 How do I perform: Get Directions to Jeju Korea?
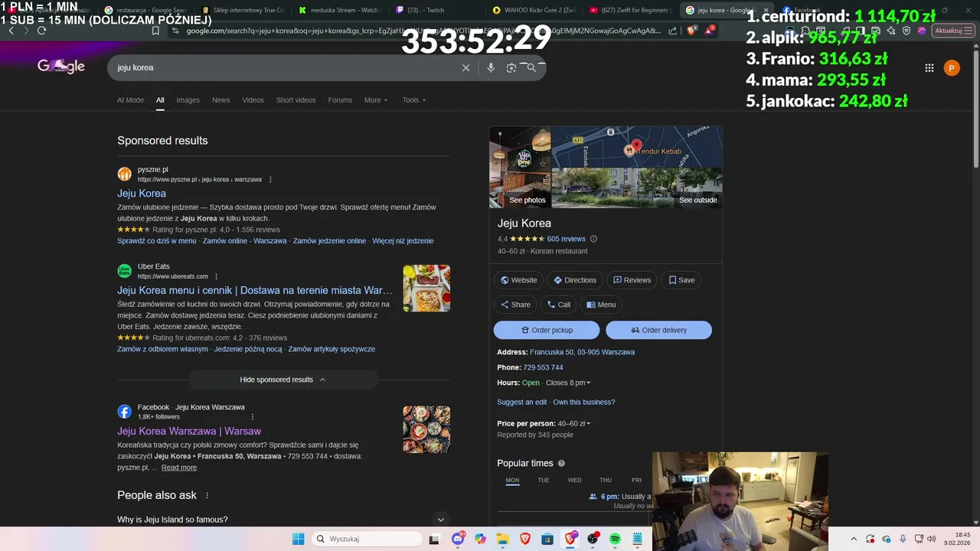(x=574, y=280)
